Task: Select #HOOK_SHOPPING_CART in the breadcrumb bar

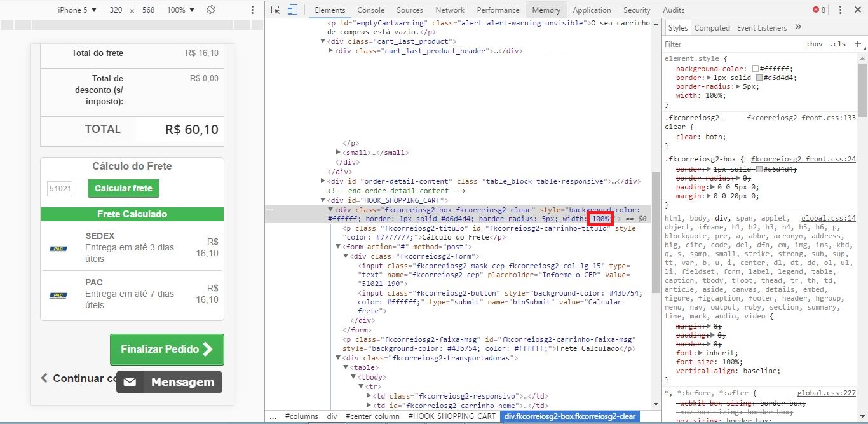Action: [452, 416]
